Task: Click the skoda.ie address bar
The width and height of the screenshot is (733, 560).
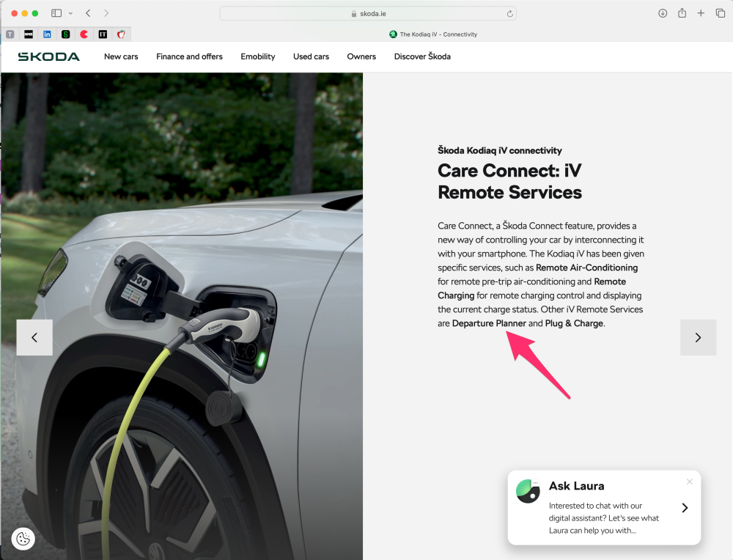Action: (x=368, y=13)
